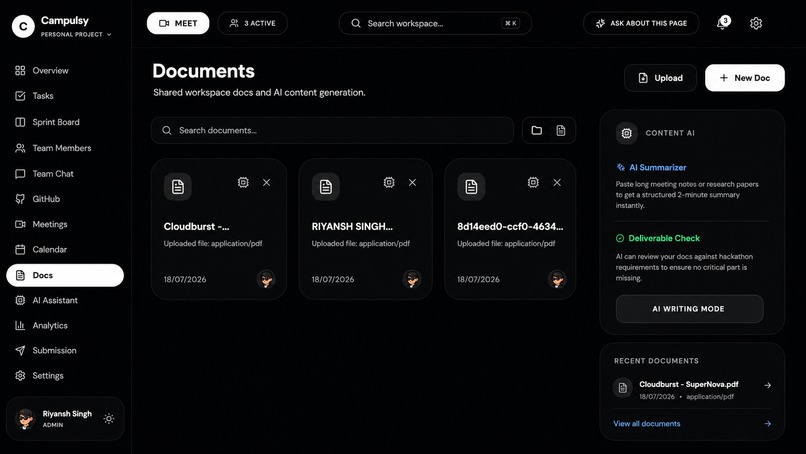Image resolution: width=806 pixels, height=454 pixels.
Task: Create a New Doc
Action: click(745, 78)
